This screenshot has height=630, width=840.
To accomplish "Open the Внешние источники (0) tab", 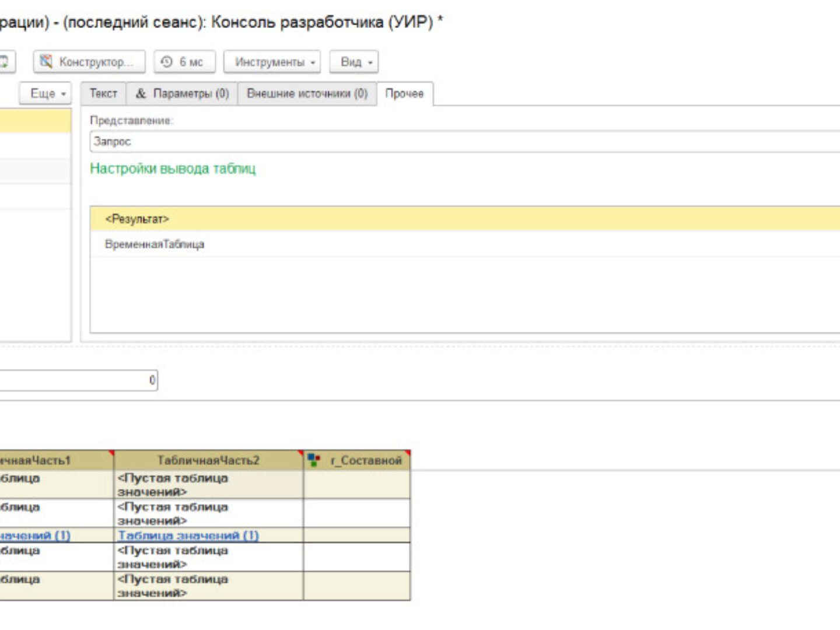I will tap(307, 93).
